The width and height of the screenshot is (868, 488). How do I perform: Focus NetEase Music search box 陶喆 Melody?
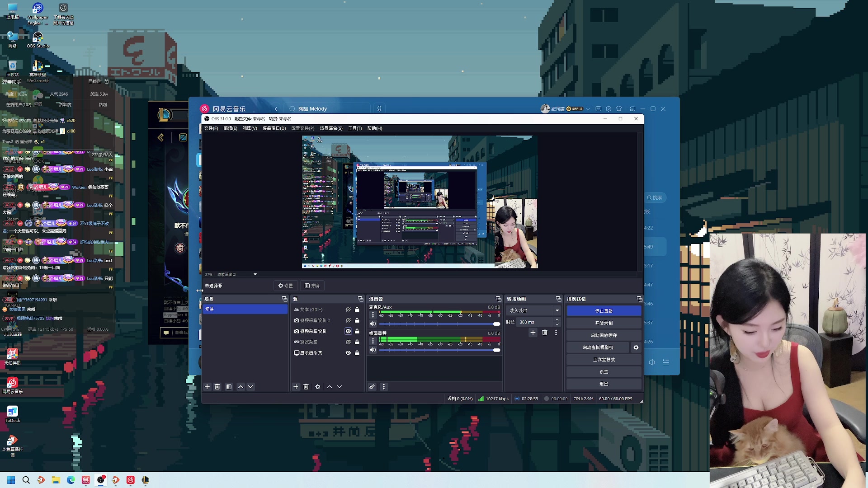pyautogui.click(x=328, y=109)
